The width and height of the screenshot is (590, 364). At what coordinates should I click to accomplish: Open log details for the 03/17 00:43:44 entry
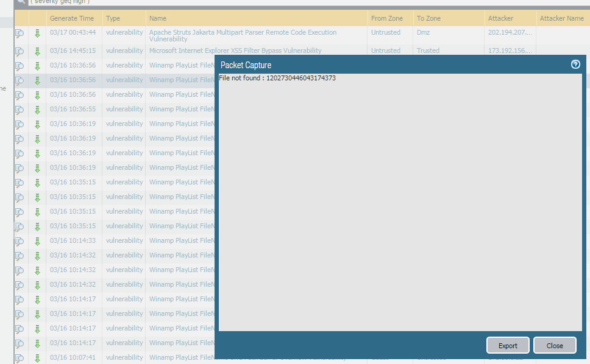point(20,33)
